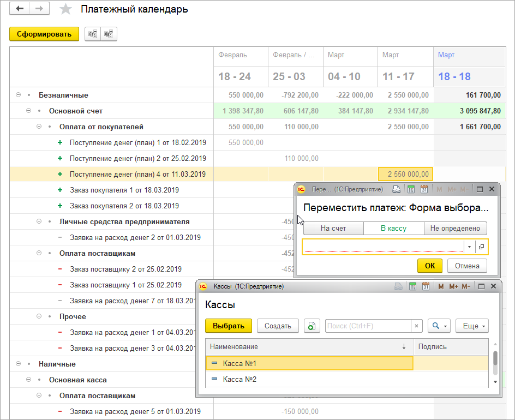Viewport: 515px width, 420px height.
Task: Focus the Поиск (Ctrl+F) search field
Action: [x=368, y=326]
